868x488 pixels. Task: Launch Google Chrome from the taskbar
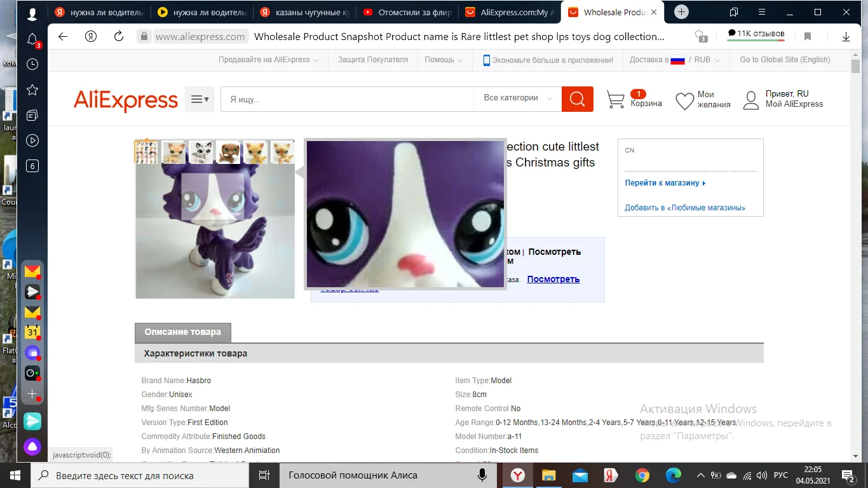[x=642, y=475]
